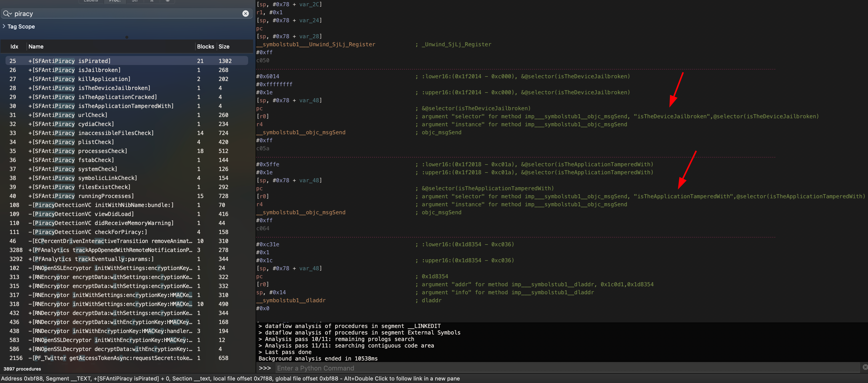This screenshot has width=868, height=383.
Task: Select +[SFAntiPiracy isTheApplicationCracked] row
Action: (127, 97)
